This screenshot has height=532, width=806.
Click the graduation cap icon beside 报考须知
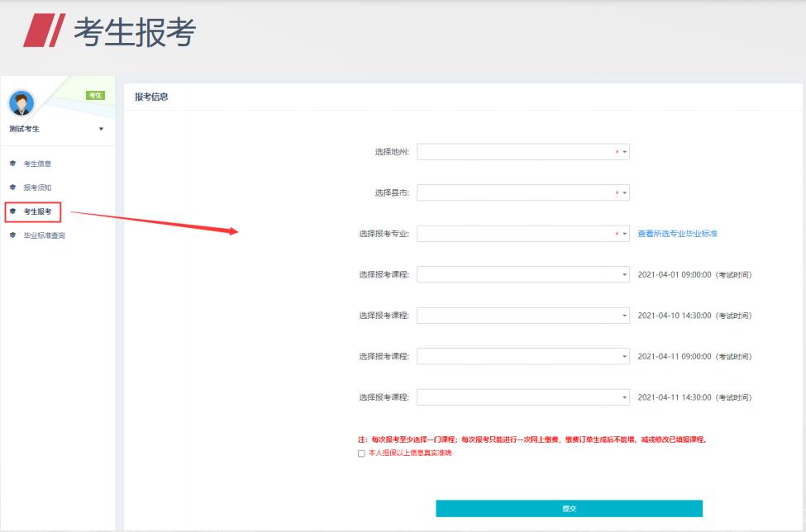(x=12, y=188)
